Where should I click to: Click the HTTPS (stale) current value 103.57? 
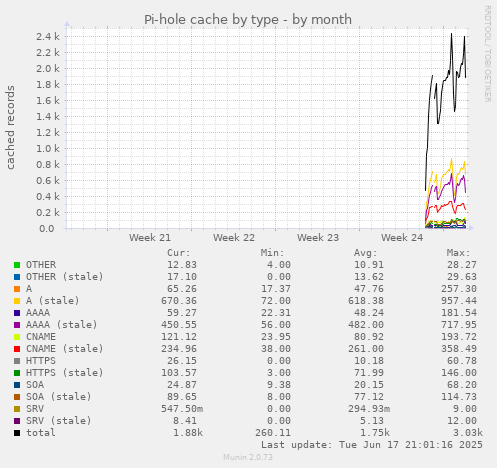179,373
